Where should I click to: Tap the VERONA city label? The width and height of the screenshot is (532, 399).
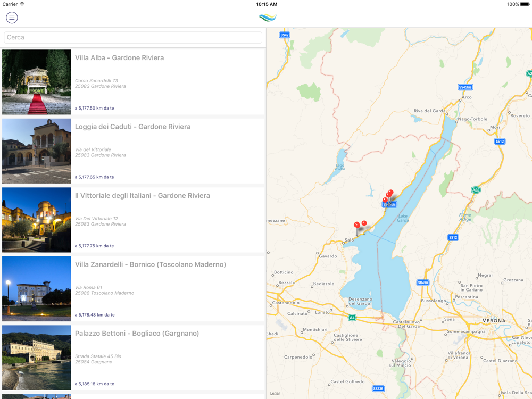pos(494,321)
